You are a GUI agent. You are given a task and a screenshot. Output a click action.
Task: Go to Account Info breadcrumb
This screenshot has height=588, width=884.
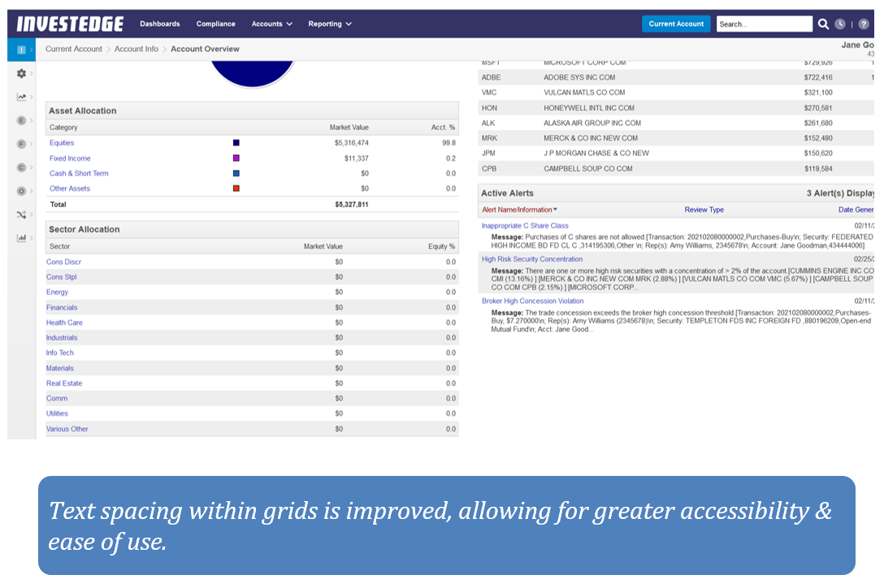[136, 49]
